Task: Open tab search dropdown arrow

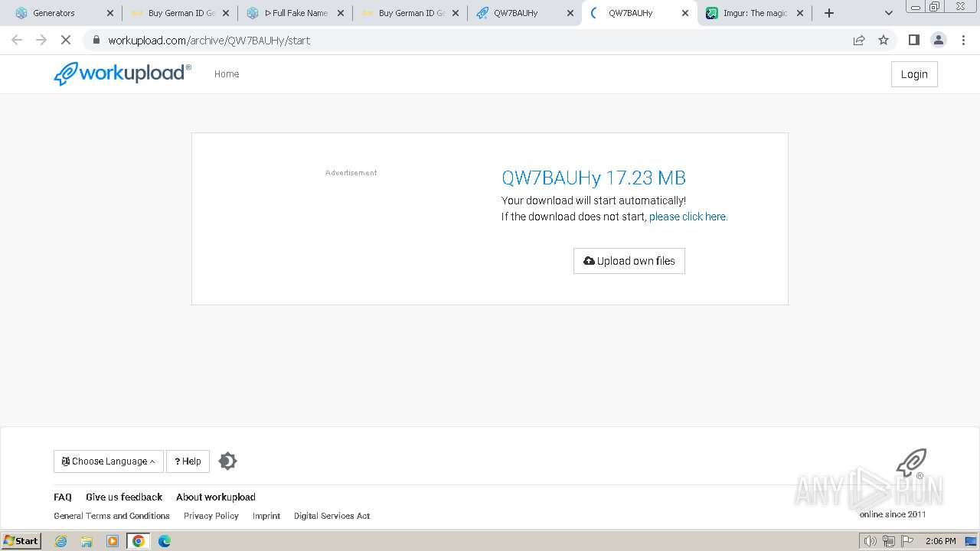Action: 889,13
